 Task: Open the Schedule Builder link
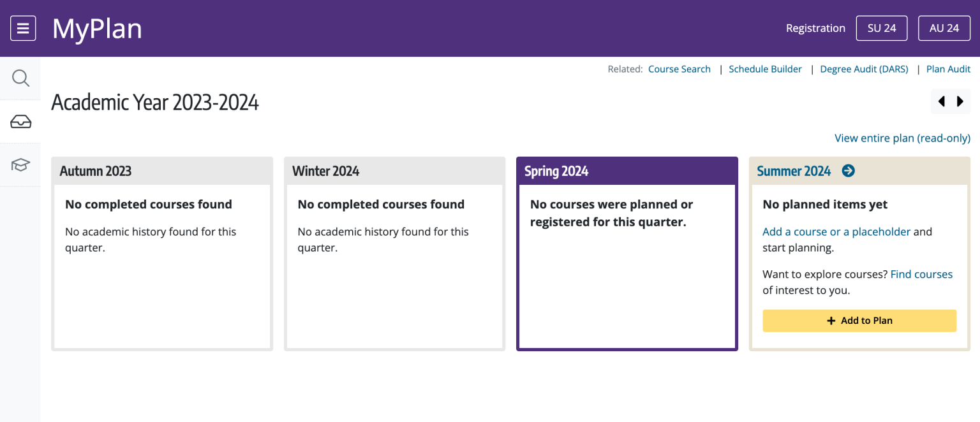click(765, 69)
